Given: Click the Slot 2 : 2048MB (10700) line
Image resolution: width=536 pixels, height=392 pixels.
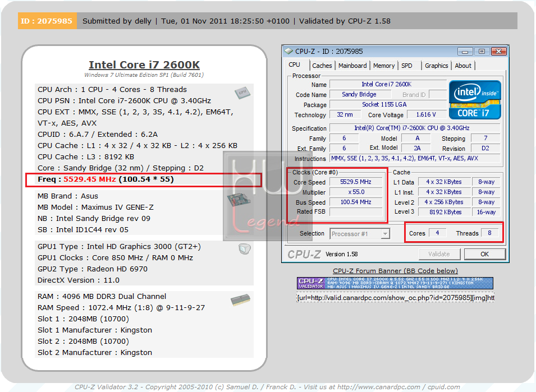Looking at the screenshot, I should tap(84, 342).
